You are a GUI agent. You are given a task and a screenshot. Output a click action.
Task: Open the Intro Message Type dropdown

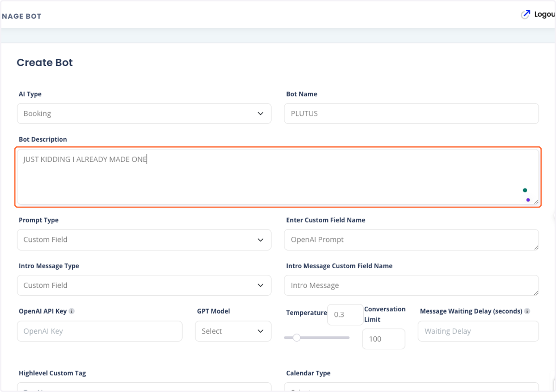tap(144, 285)
